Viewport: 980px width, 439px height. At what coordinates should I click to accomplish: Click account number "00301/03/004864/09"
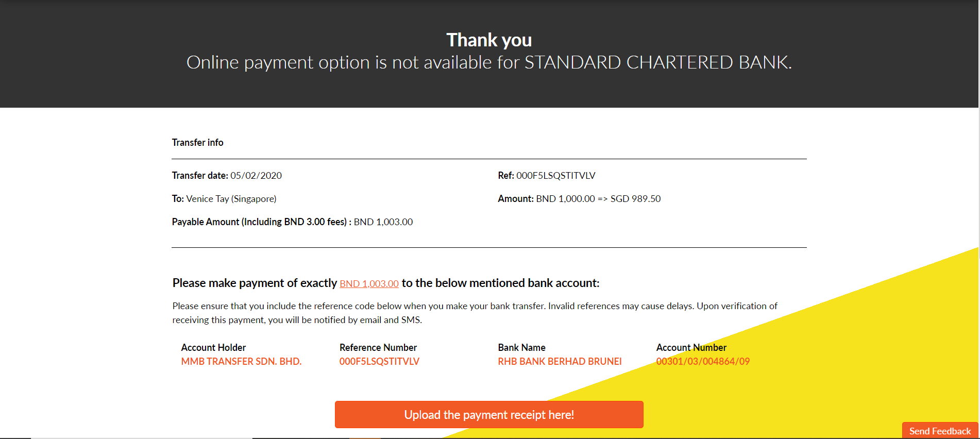[x=704, y=361]
